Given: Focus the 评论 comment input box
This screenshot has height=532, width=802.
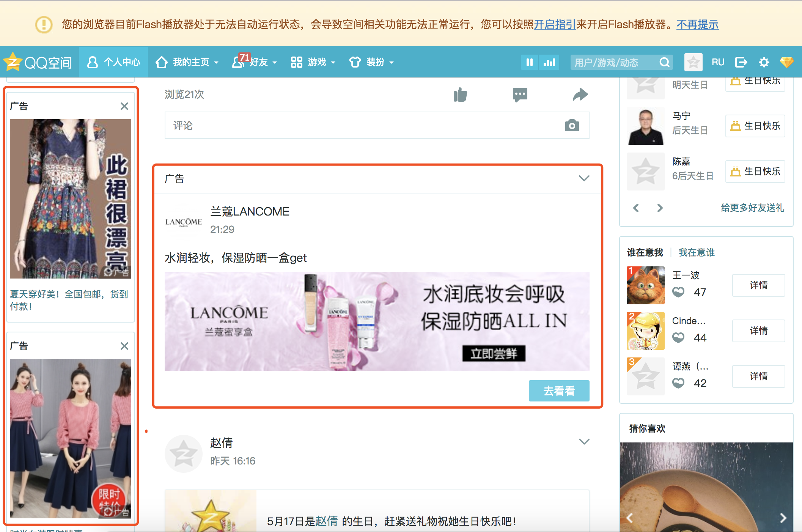Looking at the screenshot, I should pos(377,125).
